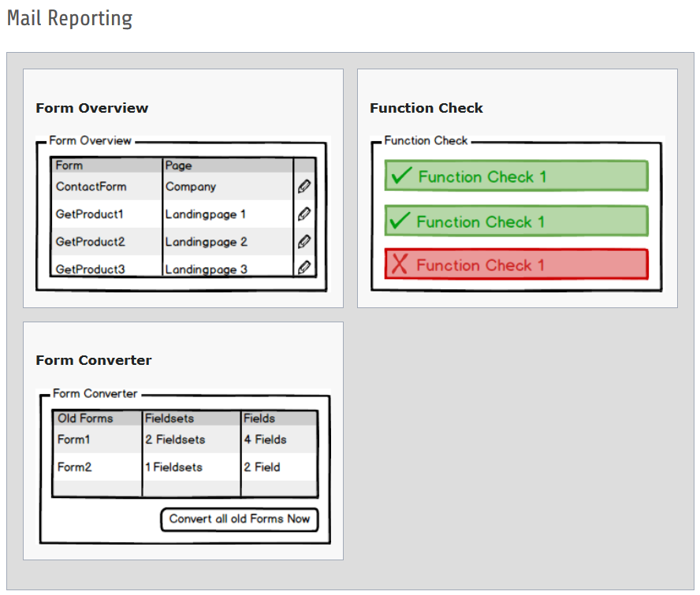Click the Mail Reporting page heading
This screenshot has width=700, height=595.
pyautogui.click(x=69, y=18)
